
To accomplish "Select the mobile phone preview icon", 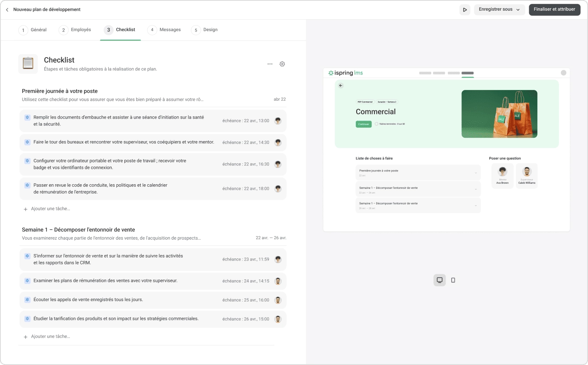I will coord(453,280).
